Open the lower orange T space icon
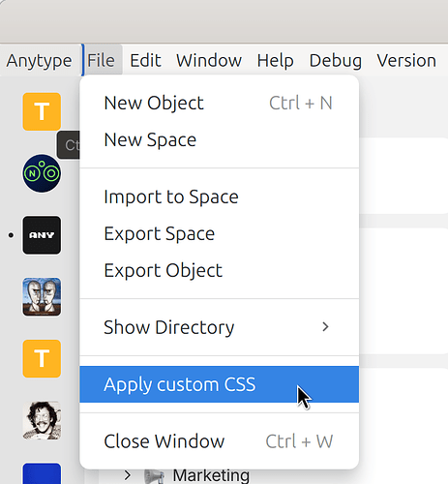This screenshot has width=448, height=484. pyautogui.click(x=42, y=358)
